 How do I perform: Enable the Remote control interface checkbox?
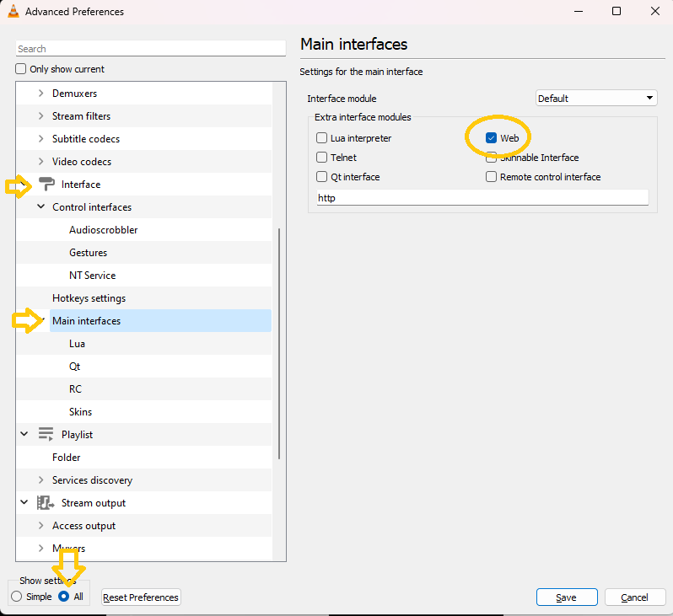point(491,177)
